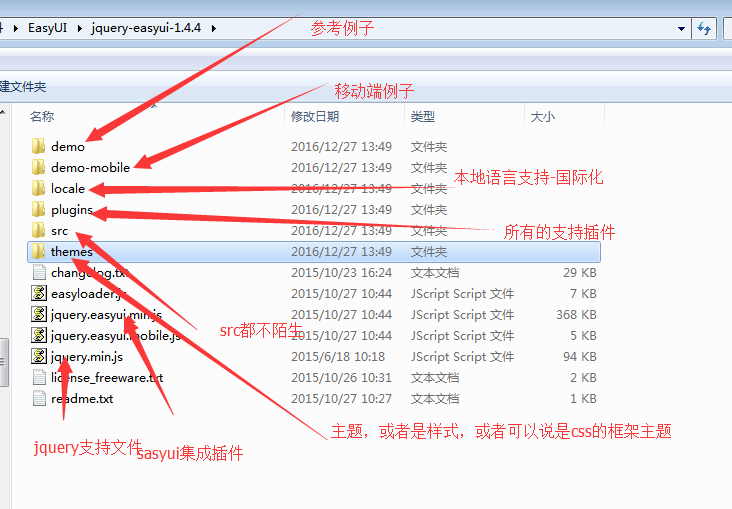Click JScript Script 文件 type of easyloader.js row
Screen dimensions: 732x509
point(462,294)
